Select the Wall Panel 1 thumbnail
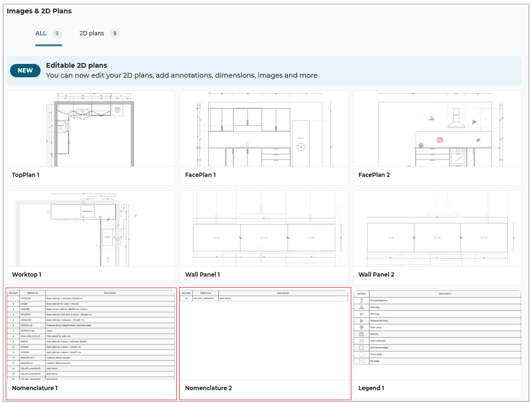 pos(264,228)
